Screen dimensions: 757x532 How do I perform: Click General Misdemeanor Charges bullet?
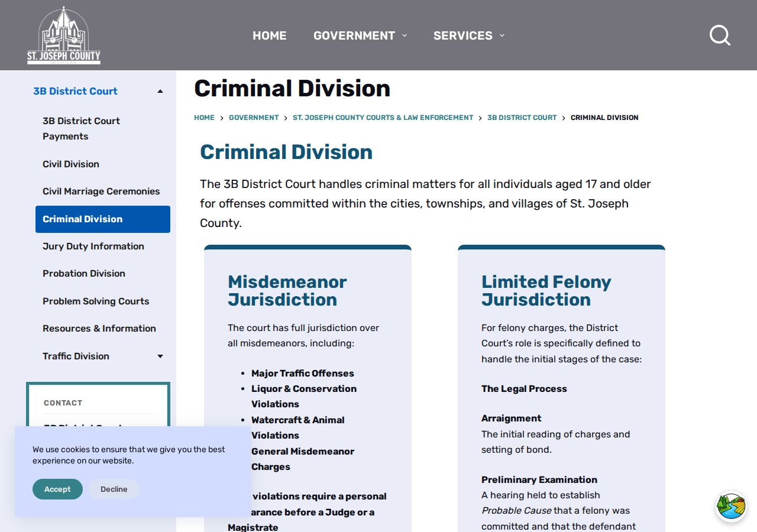coord(303,459)
